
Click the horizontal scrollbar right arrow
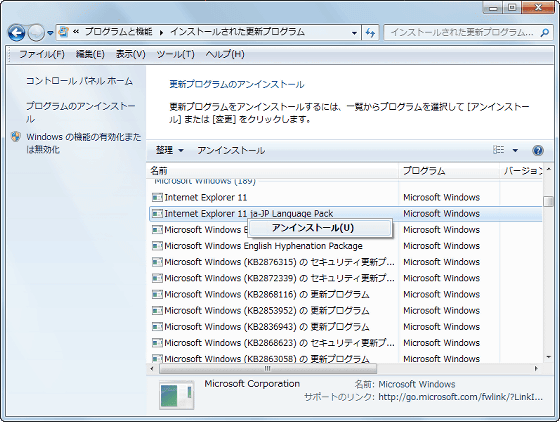point(536,369)
